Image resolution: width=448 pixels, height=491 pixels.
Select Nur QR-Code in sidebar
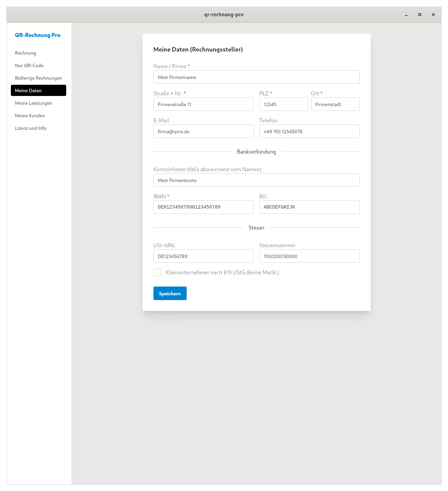tap(29, 65)
